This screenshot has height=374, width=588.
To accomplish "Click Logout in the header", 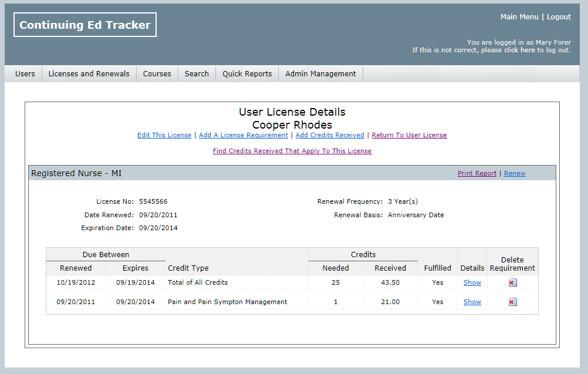I will click(559, 17).
